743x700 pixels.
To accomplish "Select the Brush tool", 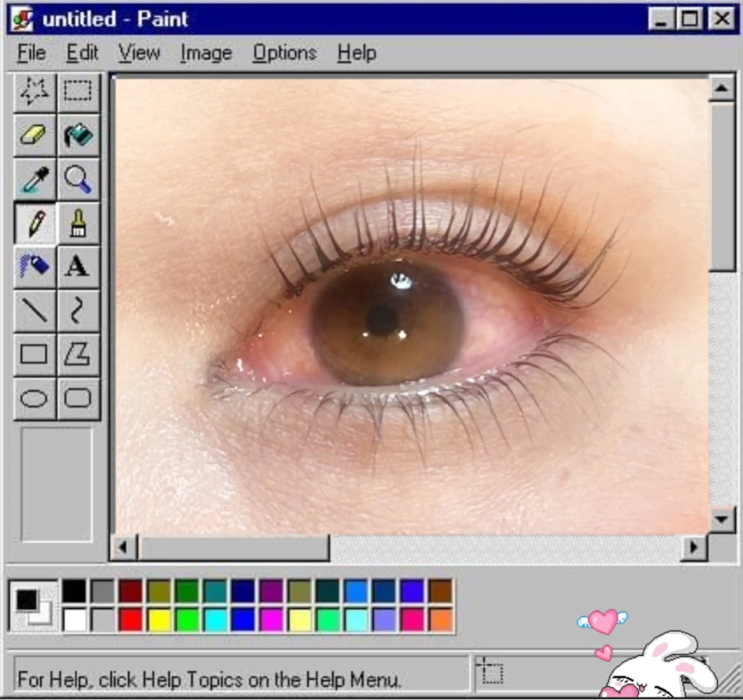I will pos(78,223).
